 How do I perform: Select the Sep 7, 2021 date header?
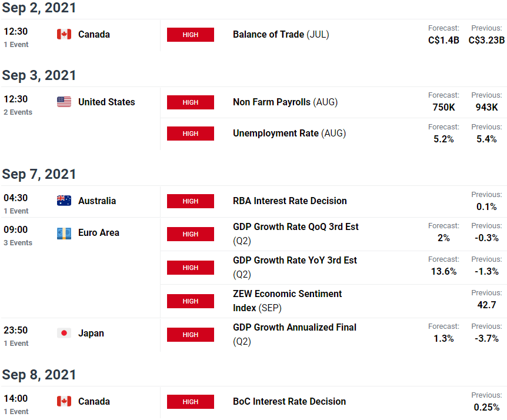click(39, 174)
